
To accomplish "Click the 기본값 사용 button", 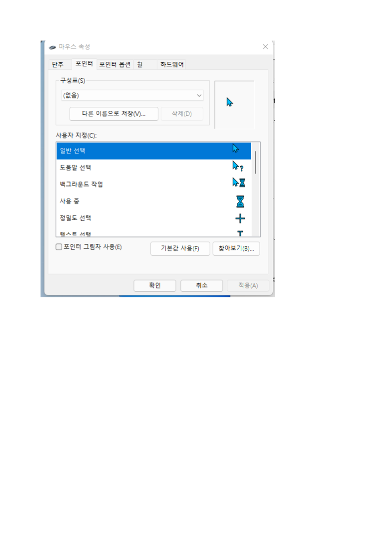I will click(x=180, y=248).
